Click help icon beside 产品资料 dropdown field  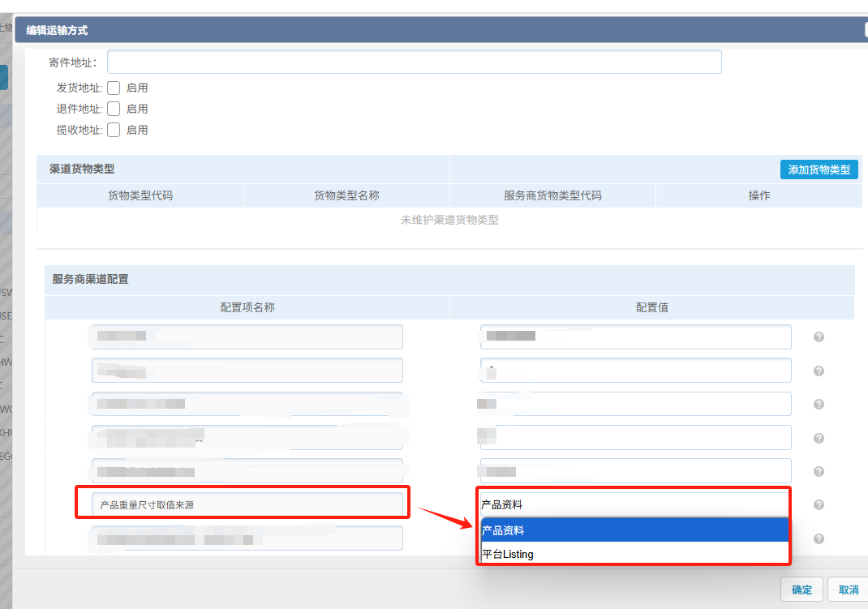coord(819,504)
